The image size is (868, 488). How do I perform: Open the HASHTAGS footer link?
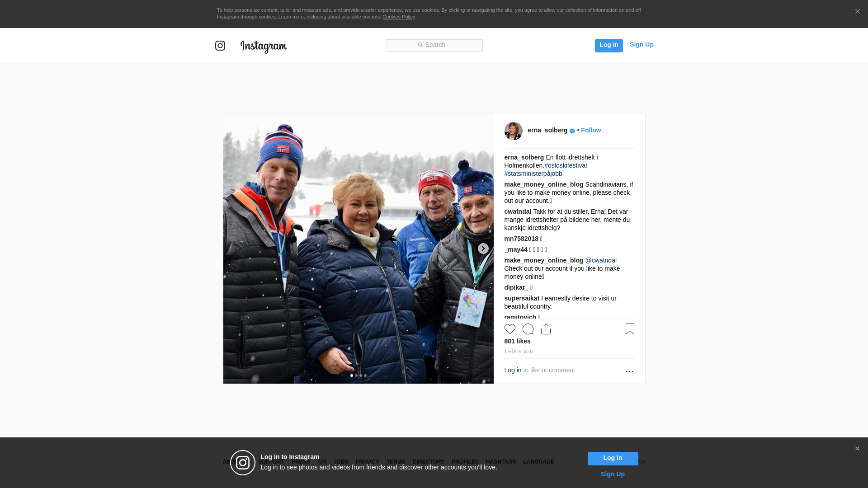[500, 462]
